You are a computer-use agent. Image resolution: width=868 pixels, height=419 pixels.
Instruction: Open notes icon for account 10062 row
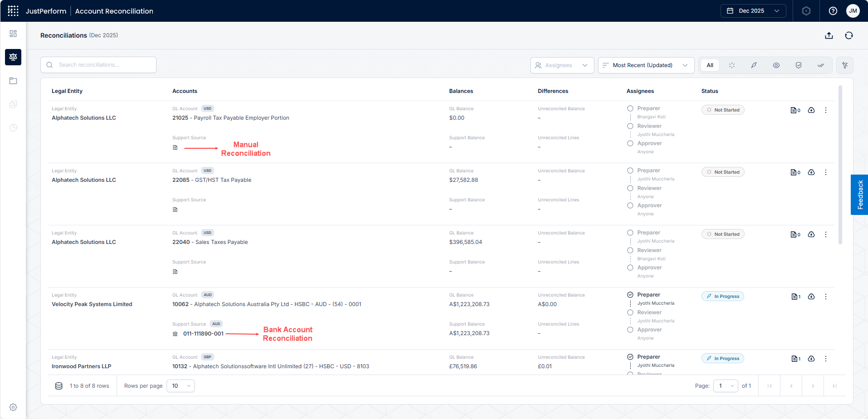(x=796, y=297)
